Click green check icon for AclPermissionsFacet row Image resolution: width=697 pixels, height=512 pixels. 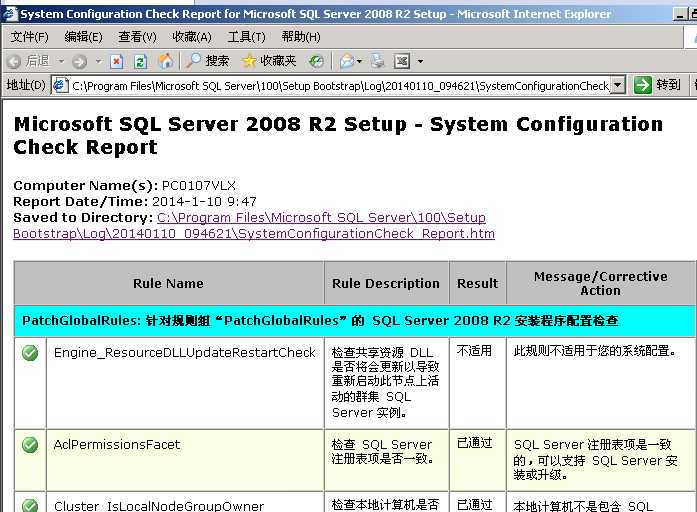click(30, 445)
